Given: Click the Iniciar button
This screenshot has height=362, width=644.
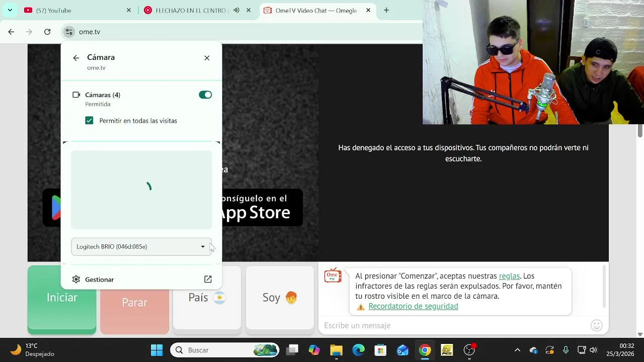Looking at the screenshot, I should (x=62, y=300).
